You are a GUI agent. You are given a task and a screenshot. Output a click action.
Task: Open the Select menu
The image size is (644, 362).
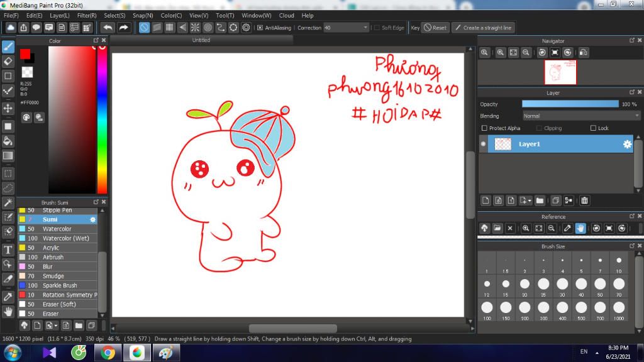tap(114, 15)
